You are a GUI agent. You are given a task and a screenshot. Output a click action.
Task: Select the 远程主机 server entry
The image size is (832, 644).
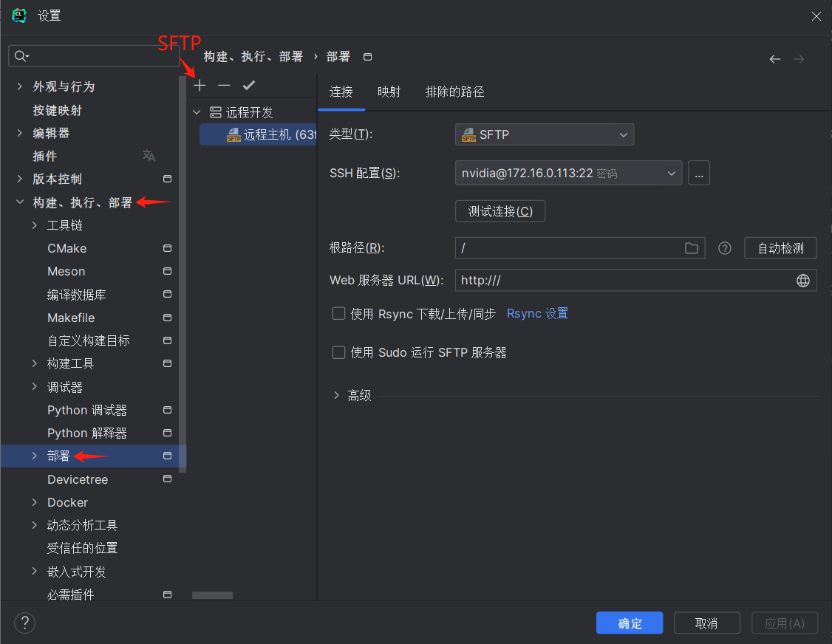pos(258,134)
